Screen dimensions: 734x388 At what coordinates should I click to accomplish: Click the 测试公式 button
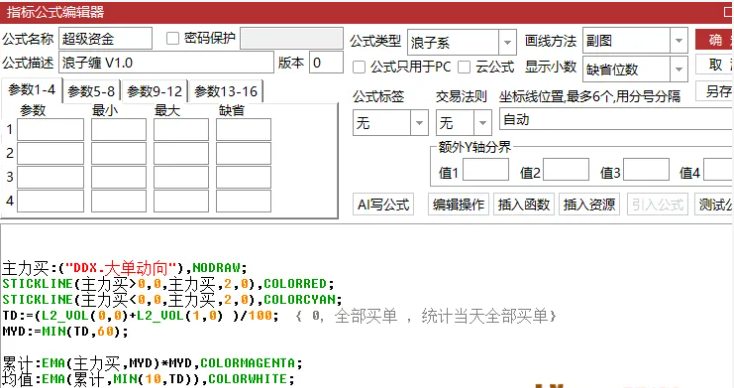pos(714,205)
